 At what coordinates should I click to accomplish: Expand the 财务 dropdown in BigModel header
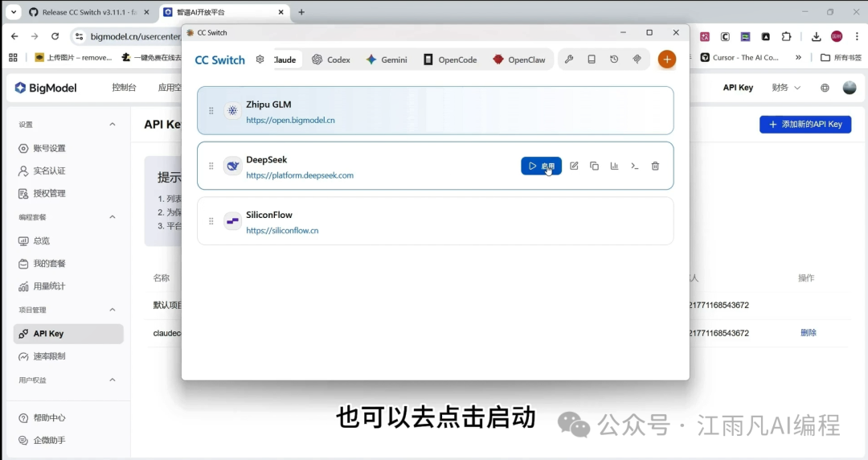point(785,88)
